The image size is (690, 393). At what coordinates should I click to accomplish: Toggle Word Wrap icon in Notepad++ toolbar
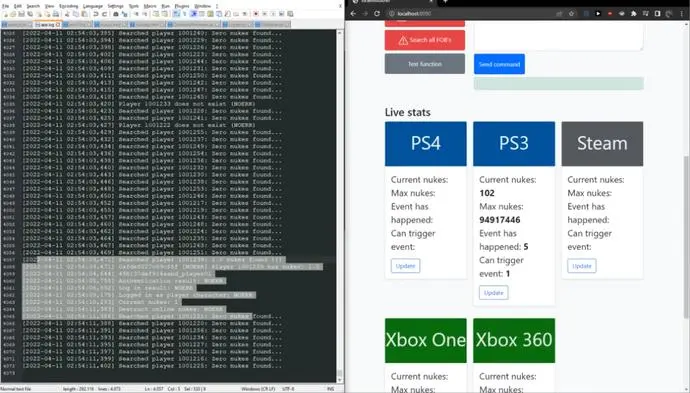[x=176, y=14]
